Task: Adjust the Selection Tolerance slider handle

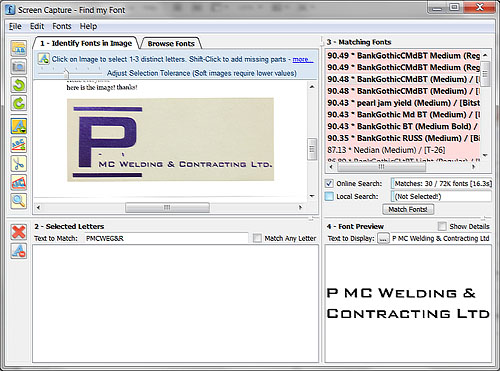Action: pyautogui.click(x=66, y=73)
